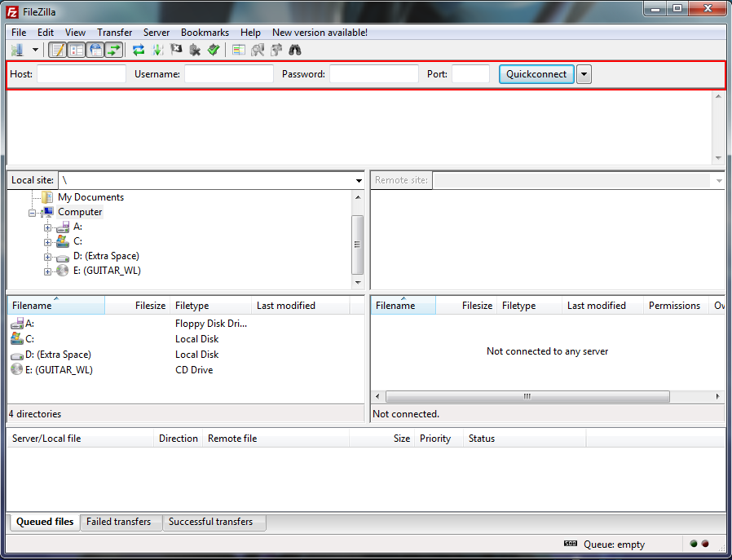Sort local files by Filename column

pos(56,305)
